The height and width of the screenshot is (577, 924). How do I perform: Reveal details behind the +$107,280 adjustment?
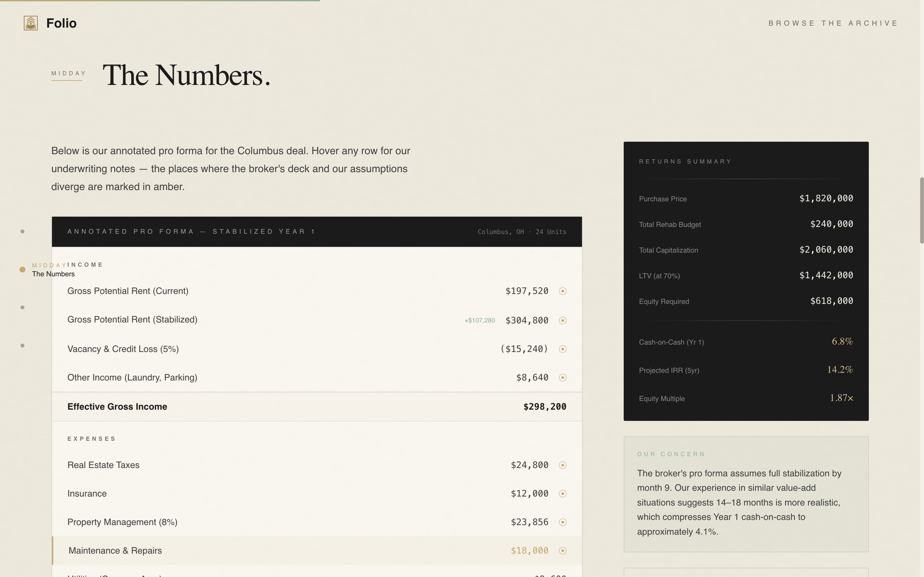pos(479,320)
